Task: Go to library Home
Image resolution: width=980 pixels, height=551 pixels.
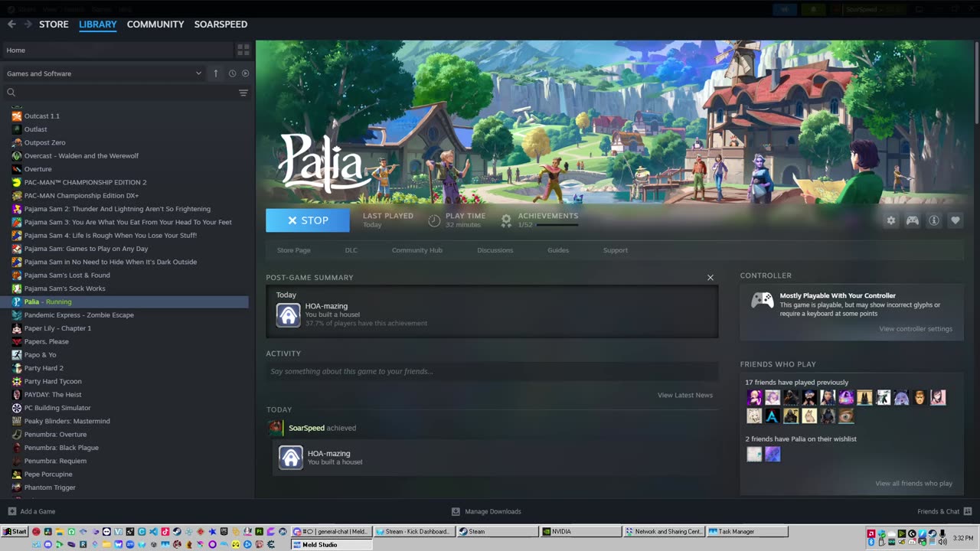Action: pyautogui.click(x=116, y=50)
